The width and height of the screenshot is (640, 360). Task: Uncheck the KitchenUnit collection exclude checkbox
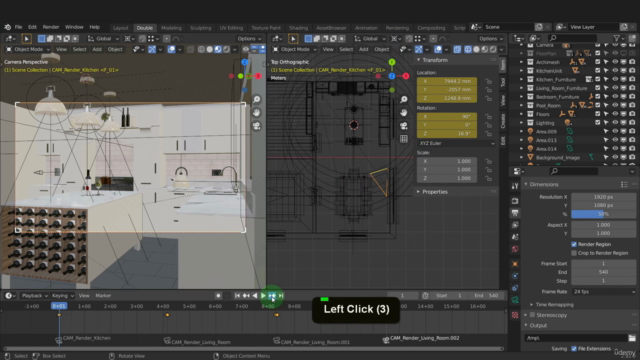tap(598, 71)
